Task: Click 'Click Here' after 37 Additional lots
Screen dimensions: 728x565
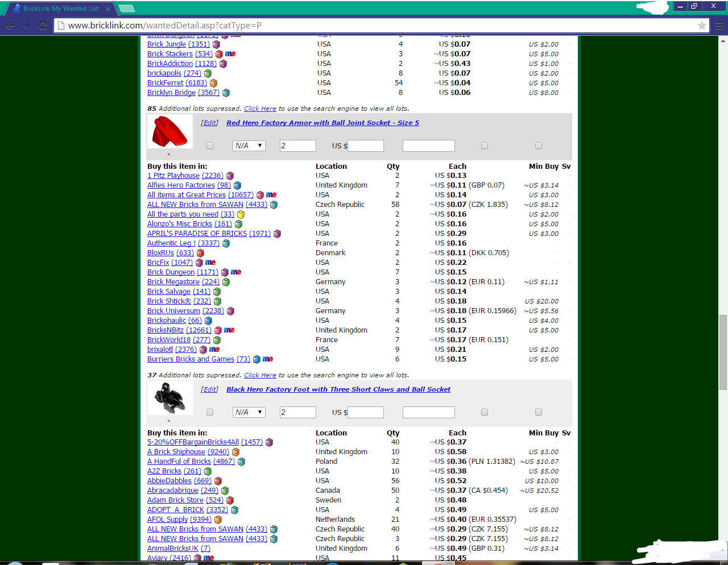Action: [260, 376]
